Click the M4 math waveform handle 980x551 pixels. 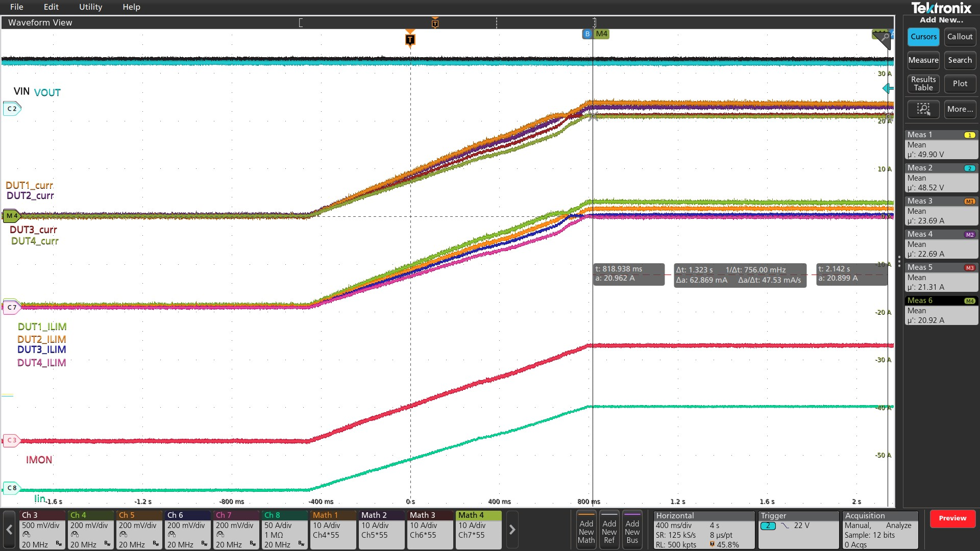pos(12,216)
